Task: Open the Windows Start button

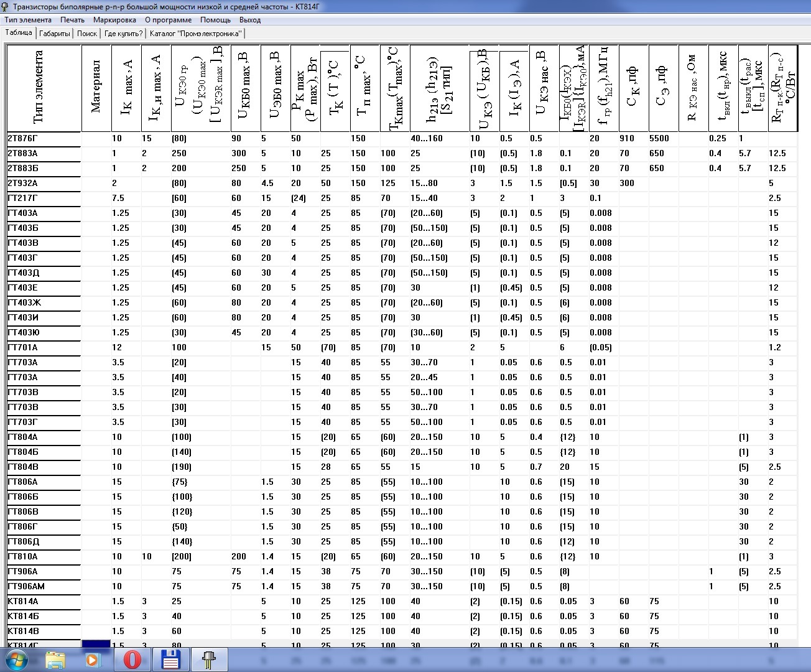Action: click(x=17, y=660)
